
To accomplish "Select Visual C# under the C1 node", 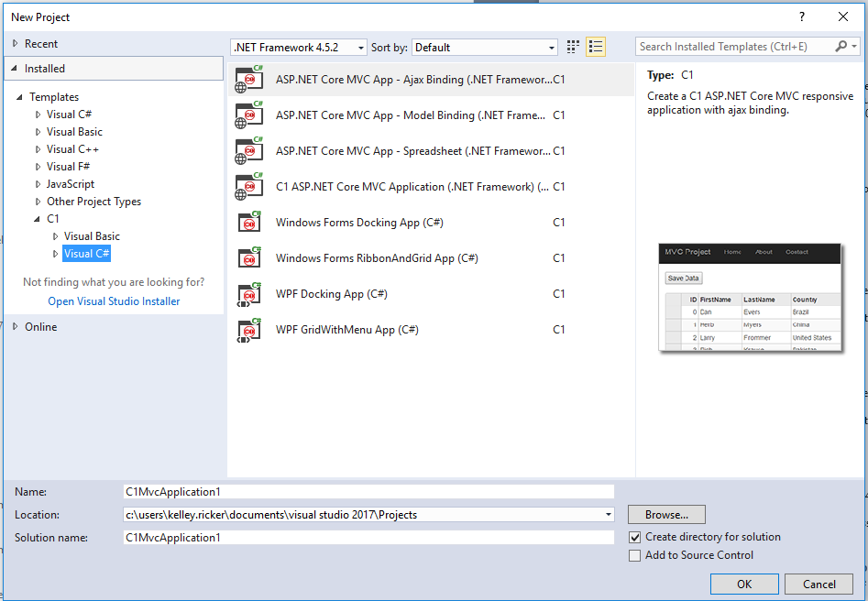I will click(87, 254).
